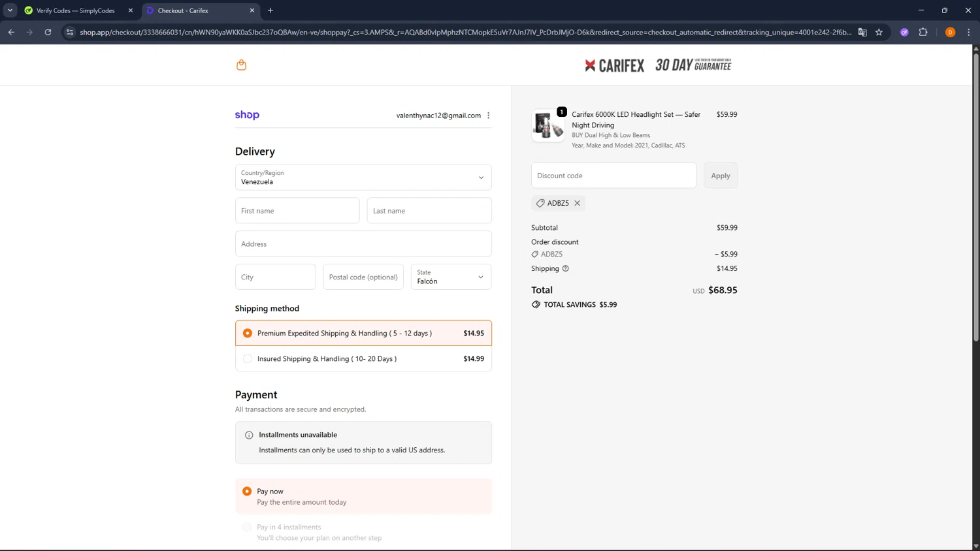Click the page vertical scrollbar
The width and height of the screenshot is (980, 551).
tap(976, 196)
